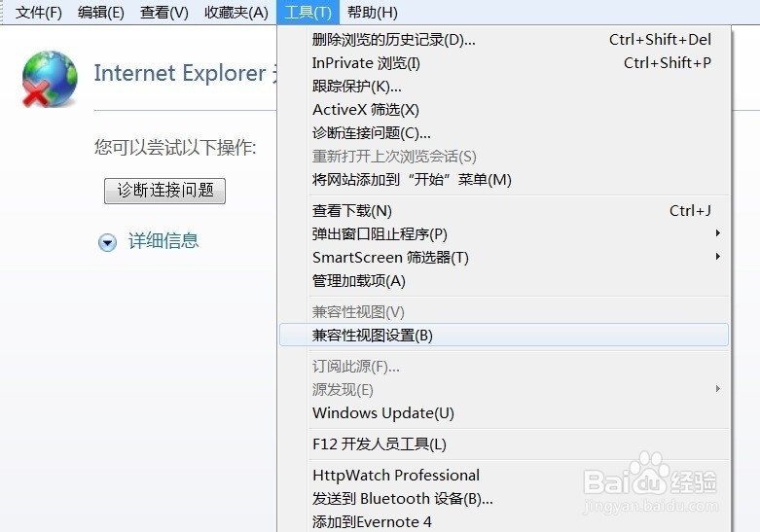This screenshot has height=532, width=760.
Task: Select 兼容性视图设置(B)
Action: point(504,335)
